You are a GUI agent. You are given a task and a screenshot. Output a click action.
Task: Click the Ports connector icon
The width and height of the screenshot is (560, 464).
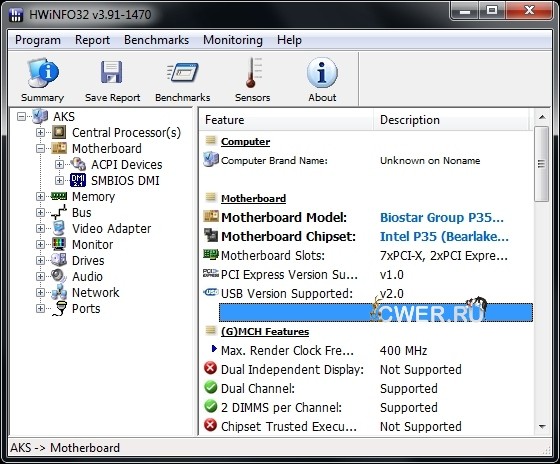60,308
